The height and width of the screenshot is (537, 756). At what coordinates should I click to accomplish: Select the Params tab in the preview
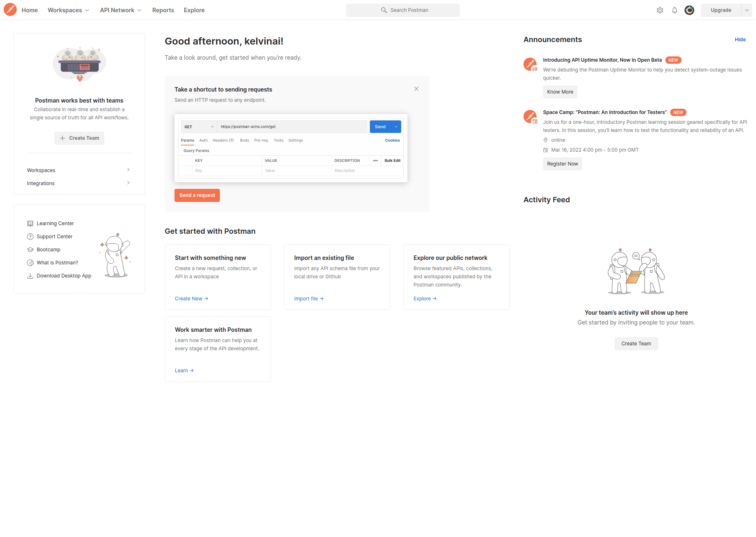click(188, 140)
